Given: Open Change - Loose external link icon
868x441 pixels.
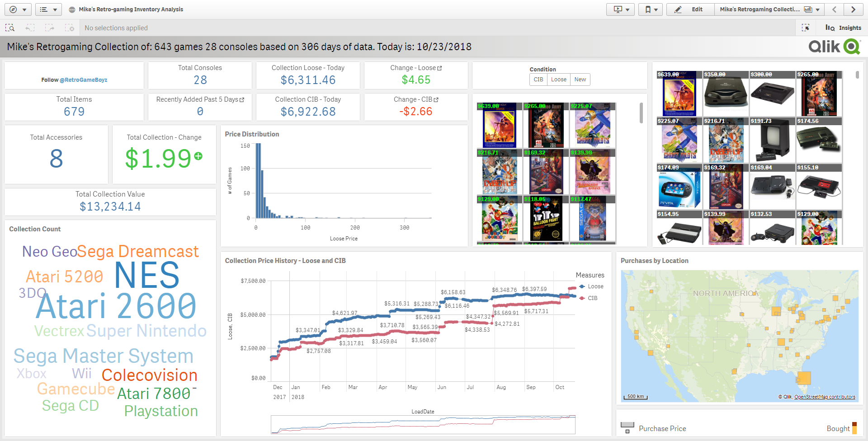Looking at the screenshot, I should point(439,68).
